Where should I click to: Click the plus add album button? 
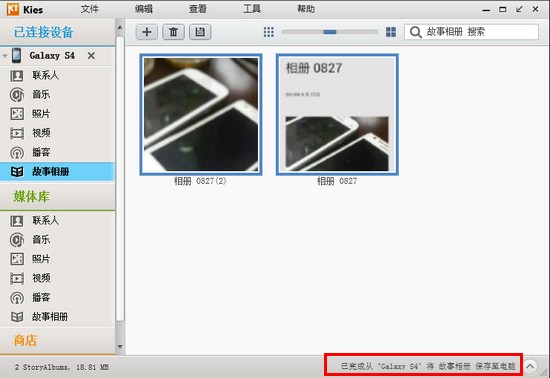tap(147, 32)
